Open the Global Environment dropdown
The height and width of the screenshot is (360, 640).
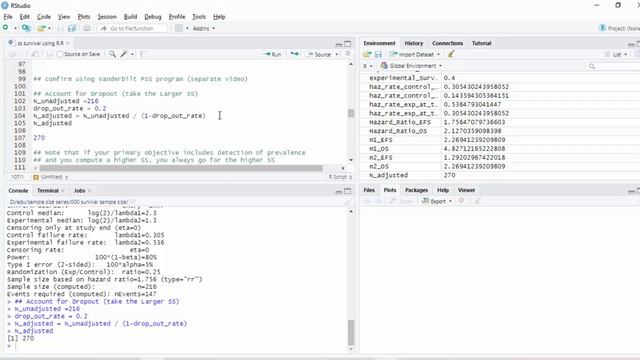pos(411,66)
